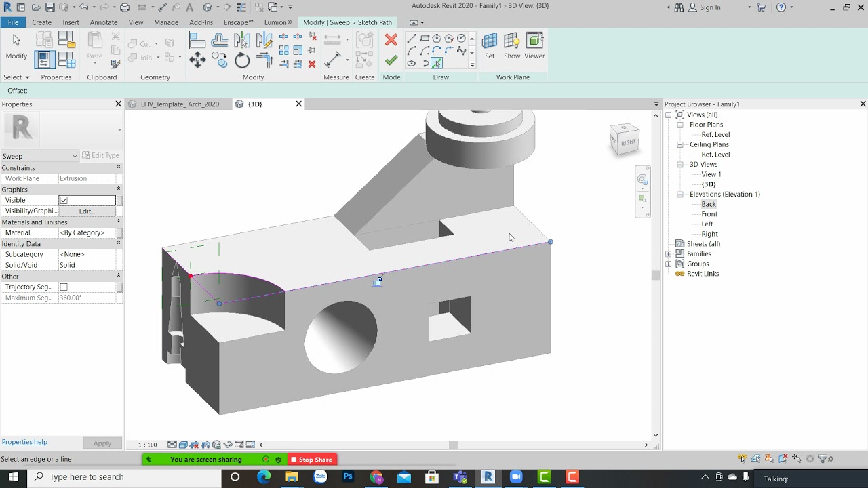
Task: Click the ViewCube RIGHT face
Action: pos(628,142)
